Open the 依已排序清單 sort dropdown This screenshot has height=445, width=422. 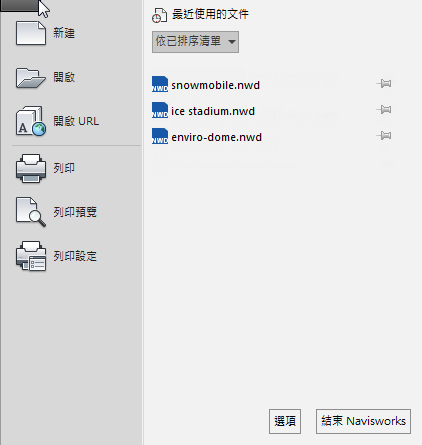tap(195, 42)
